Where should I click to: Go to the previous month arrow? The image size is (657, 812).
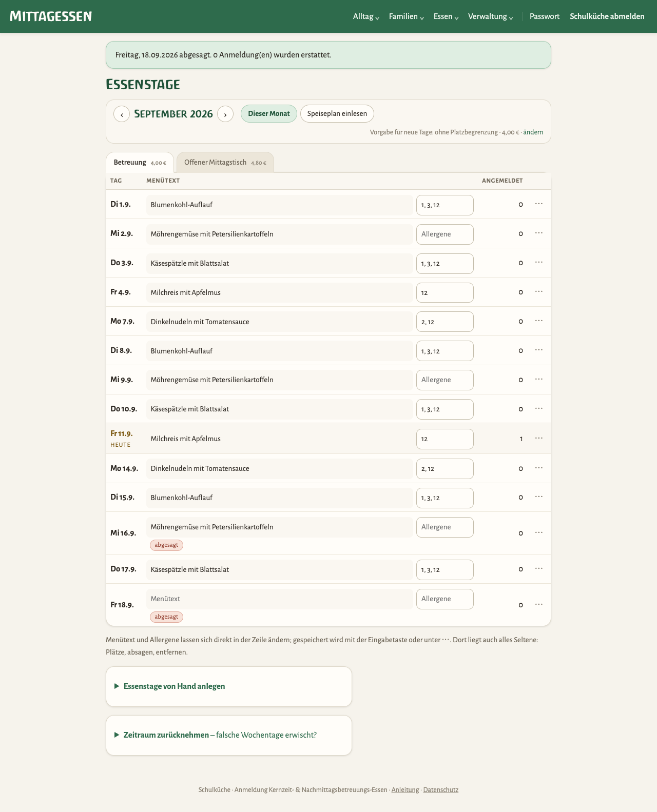(122, 114)
